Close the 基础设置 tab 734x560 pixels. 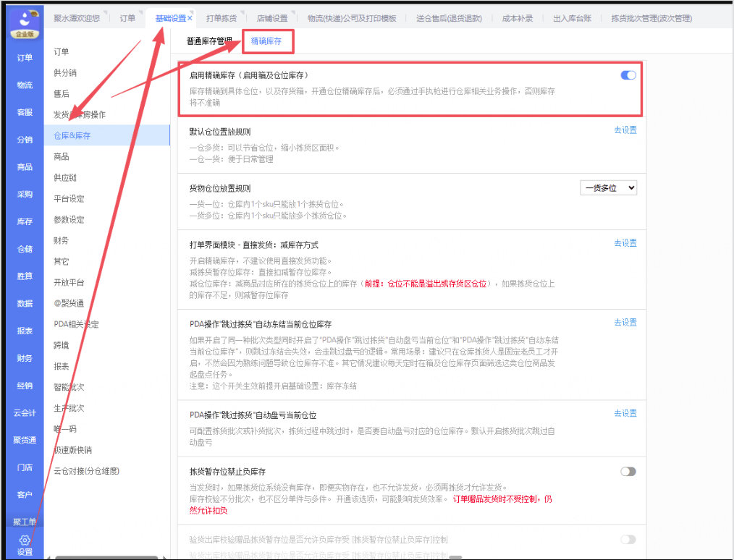pyautogui.click(x=190, y=18)
